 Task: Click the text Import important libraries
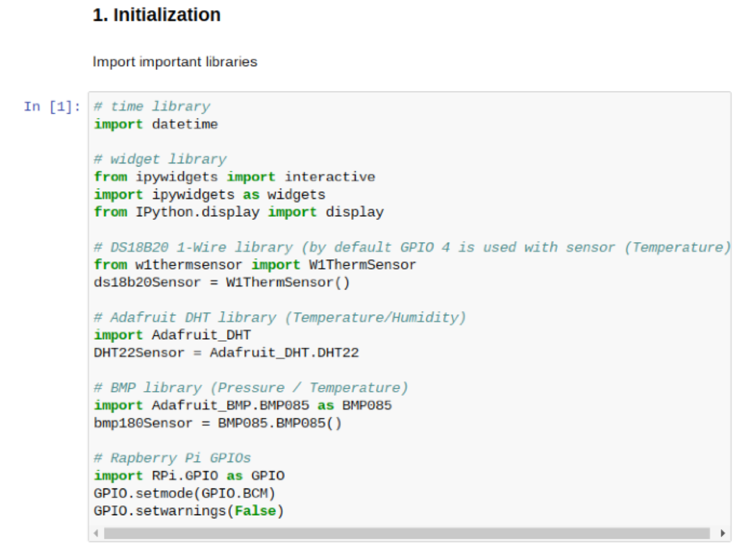click(175, 61)
